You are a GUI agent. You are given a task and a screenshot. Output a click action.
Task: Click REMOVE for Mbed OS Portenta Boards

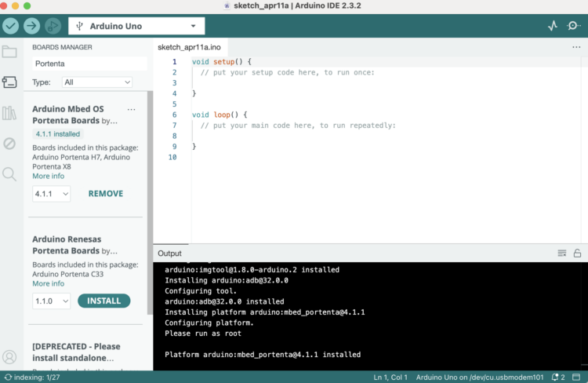pyautogui.click(x=106, y=194)
